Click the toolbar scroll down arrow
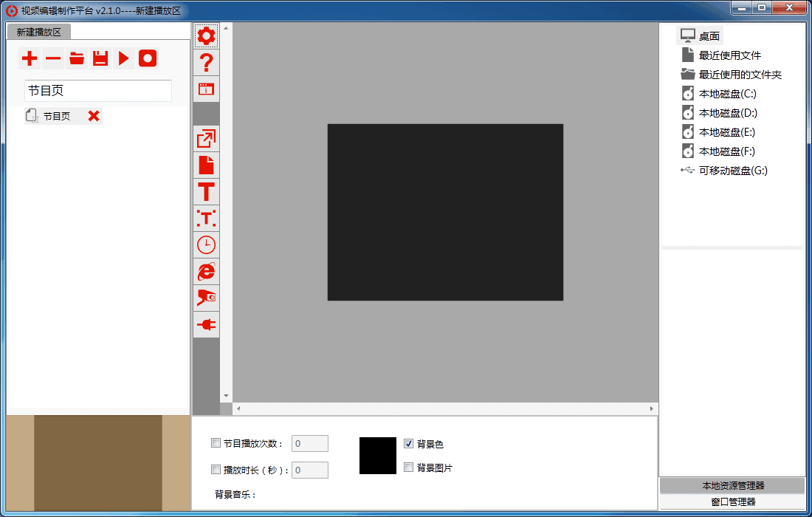This screenshot has height=517, width=812. click(226, 396)
